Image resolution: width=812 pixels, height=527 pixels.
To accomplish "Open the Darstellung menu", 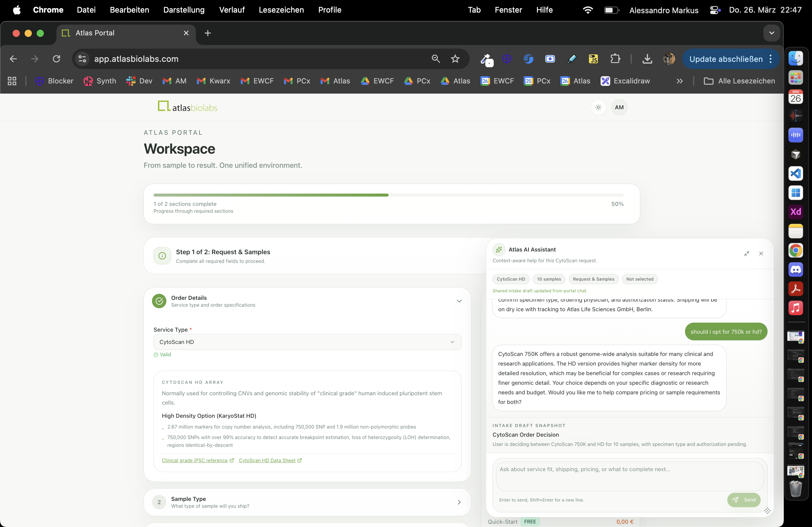I will point(183,10).
